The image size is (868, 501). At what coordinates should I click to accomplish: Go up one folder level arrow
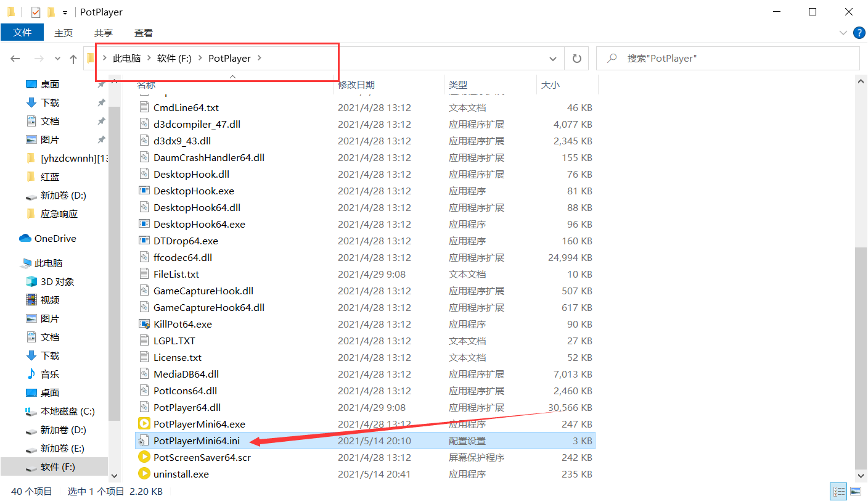coord(73,59)
